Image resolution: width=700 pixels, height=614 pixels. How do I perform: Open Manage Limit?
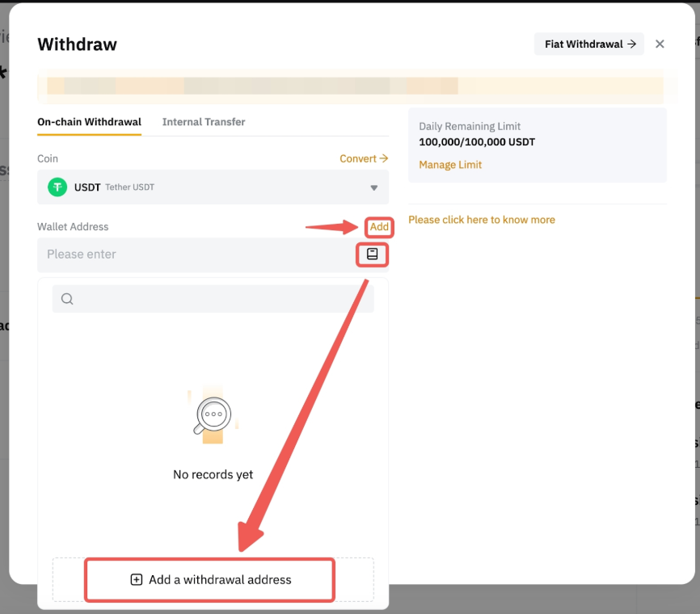coord(450,165)
